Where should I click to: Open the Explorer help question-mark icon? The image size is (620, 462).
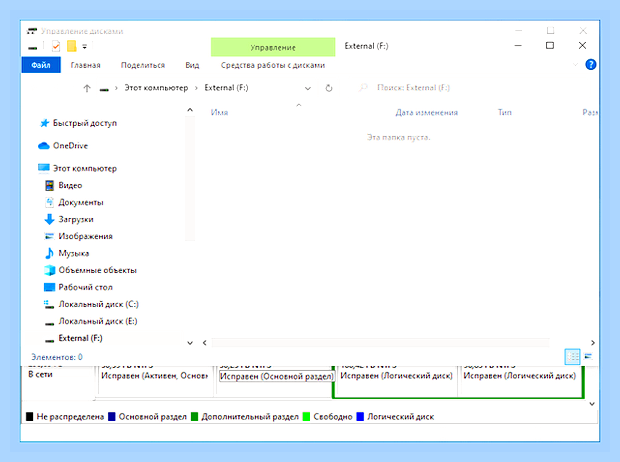590,64
